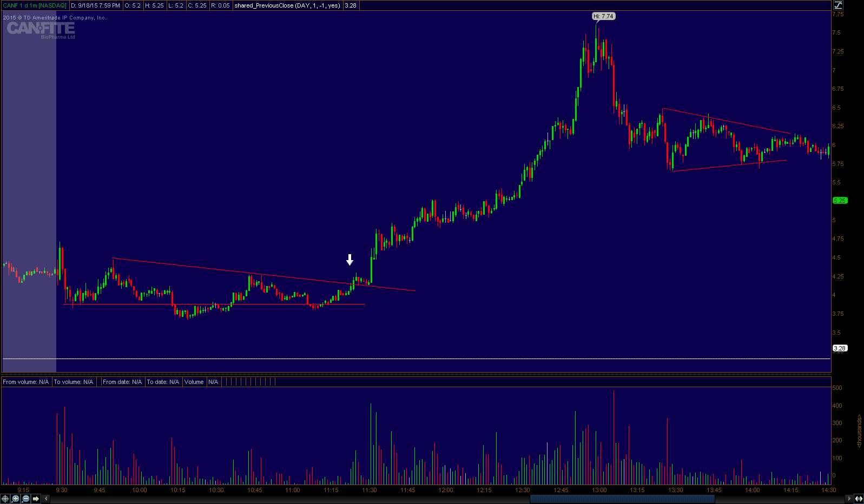864x504 pixels.
Task: Click the From date: N/A field
Action: click(122, 382)
